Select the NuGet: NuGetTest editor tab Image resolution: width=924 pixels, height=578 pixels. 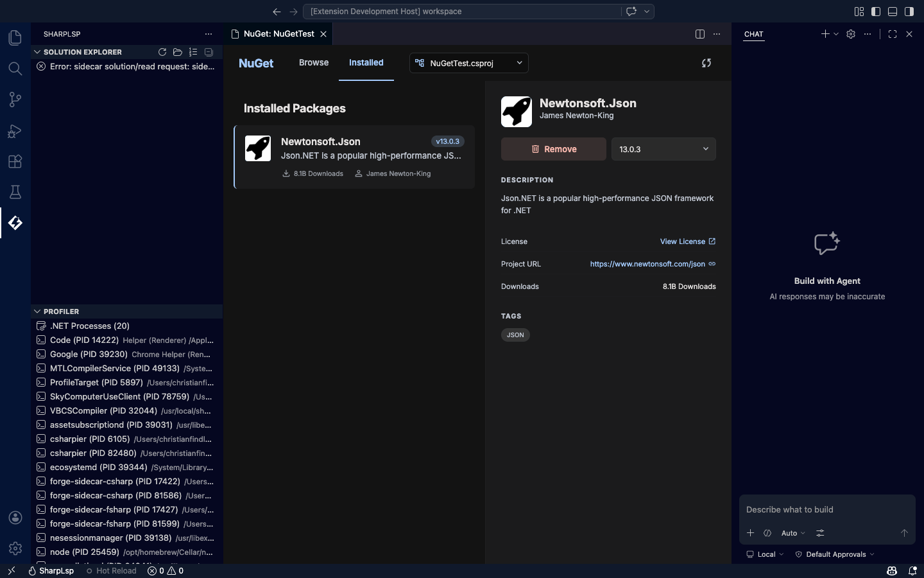(279, 34)
